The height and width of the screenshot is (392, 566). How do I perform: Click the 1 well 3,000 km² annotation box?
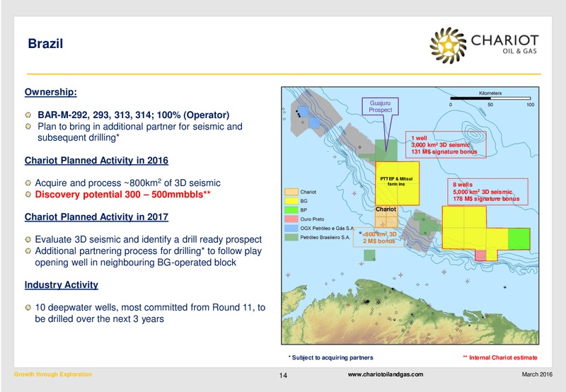tap(446, 145)
